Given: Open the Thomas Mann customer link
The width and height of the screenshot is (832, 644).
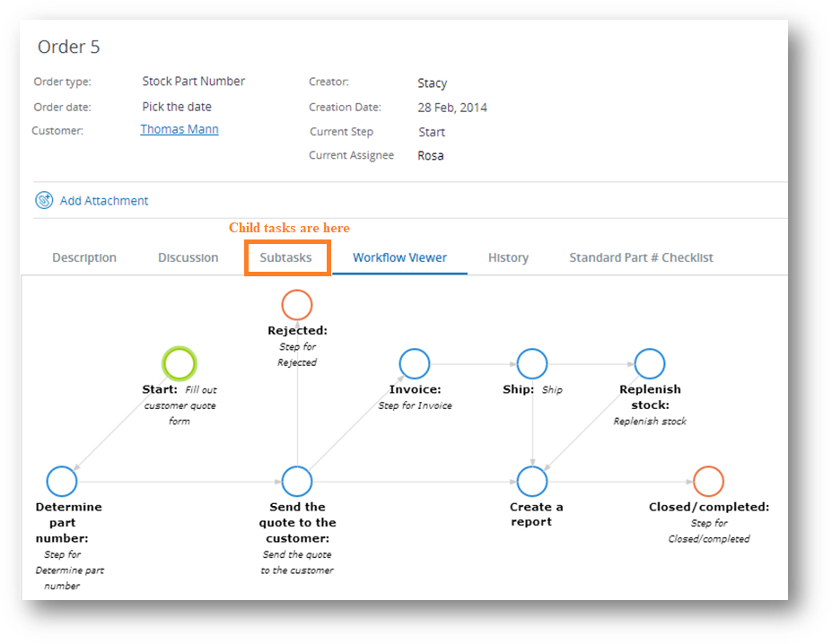Looking at the screenshot, I should click(x=180, y=130).
